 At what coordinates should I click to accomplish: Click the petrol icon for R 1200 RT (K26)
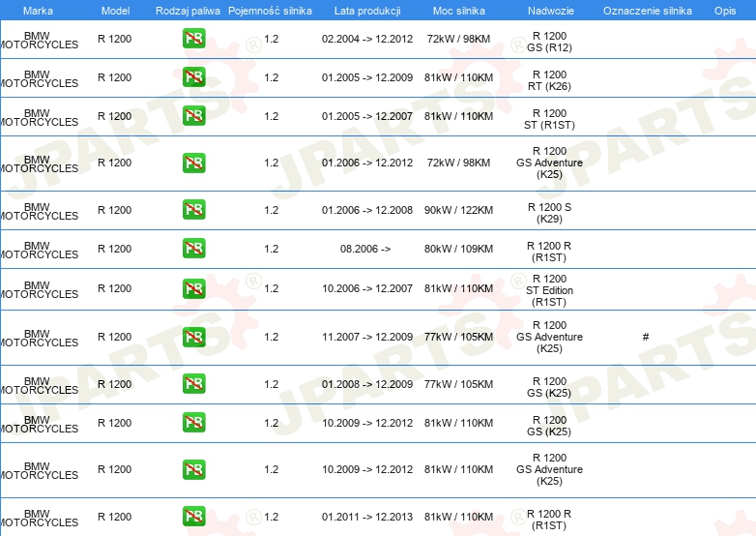(193, 77)
